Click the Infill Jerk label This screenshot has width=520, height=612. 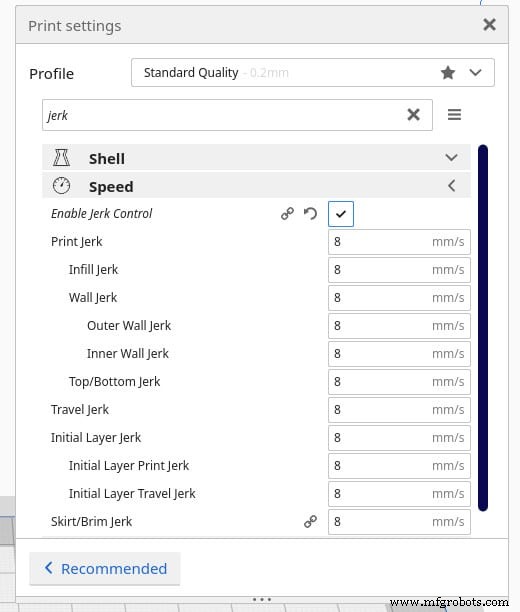(93, 270)
